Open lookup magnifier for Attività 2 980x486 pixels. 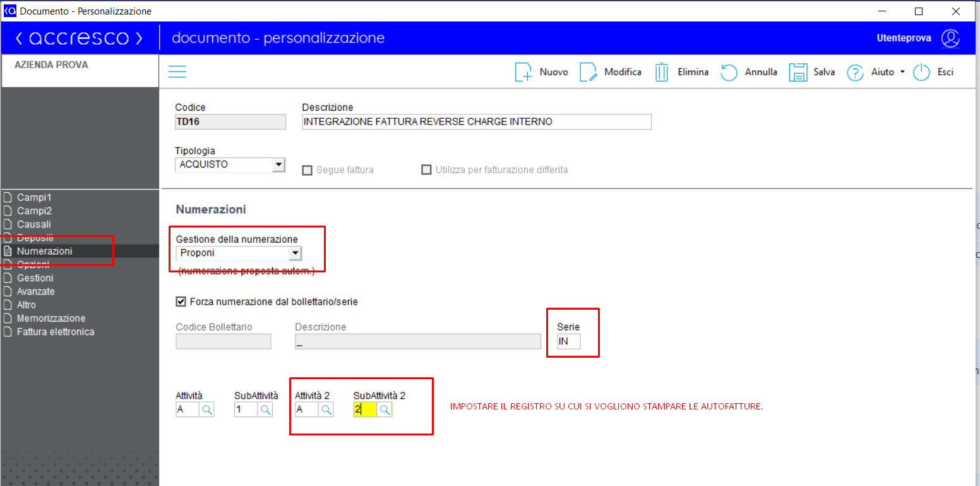(x=326, y=410)
